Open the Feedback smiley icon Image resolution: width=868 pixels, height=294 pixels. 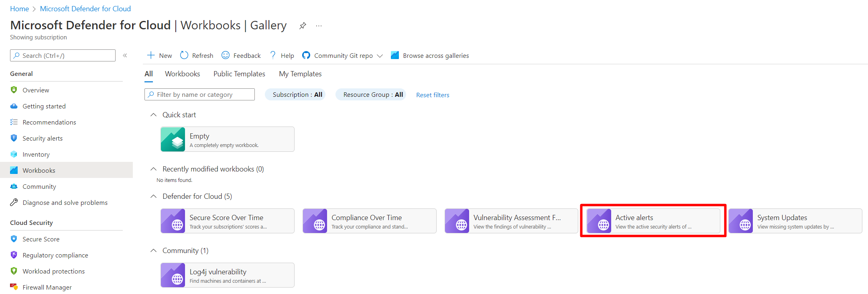click(226, 55)
